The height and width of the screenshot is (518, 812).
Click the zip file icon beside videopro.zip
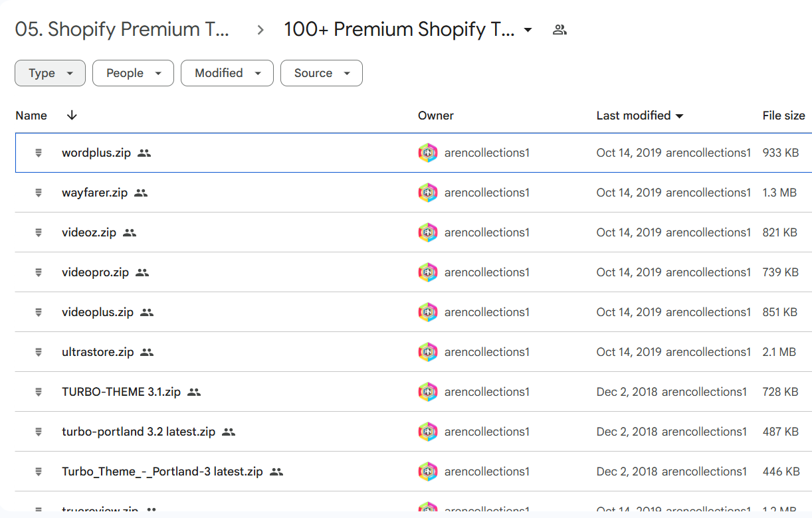[39, 272]
